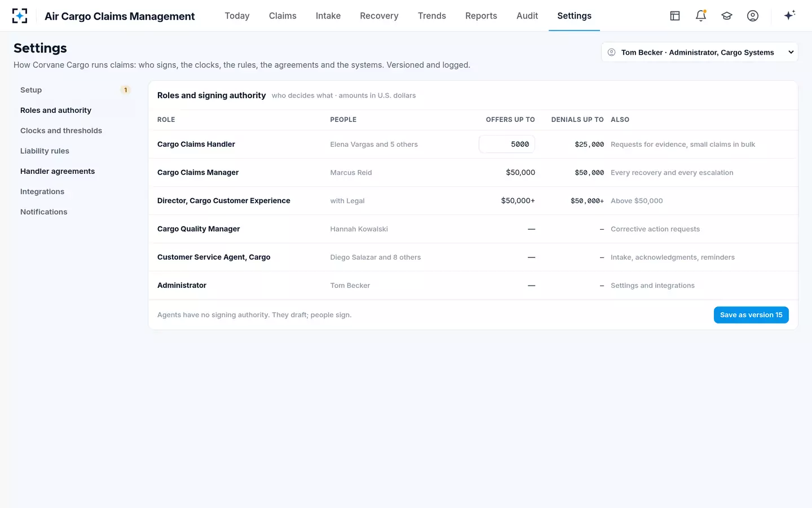Click Manager's $50,000 offers value
The image size is (812, 508).
tap(520, 172)
